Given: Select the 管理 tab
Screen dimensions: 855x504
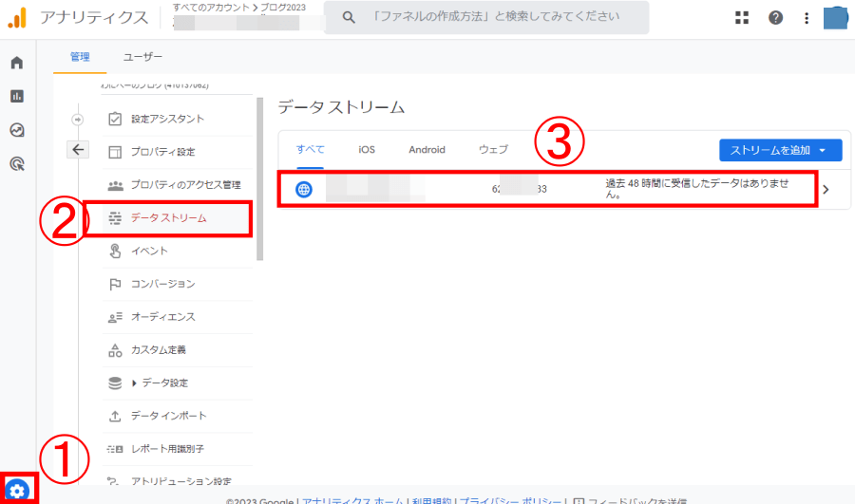Looking at the screenshot, I should [80, 57].
